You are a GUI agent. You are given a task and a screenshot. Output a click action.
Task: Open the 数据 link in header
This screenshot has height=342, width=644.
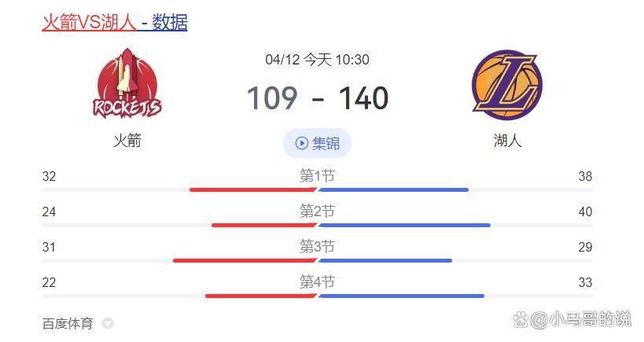coord(170,22)
